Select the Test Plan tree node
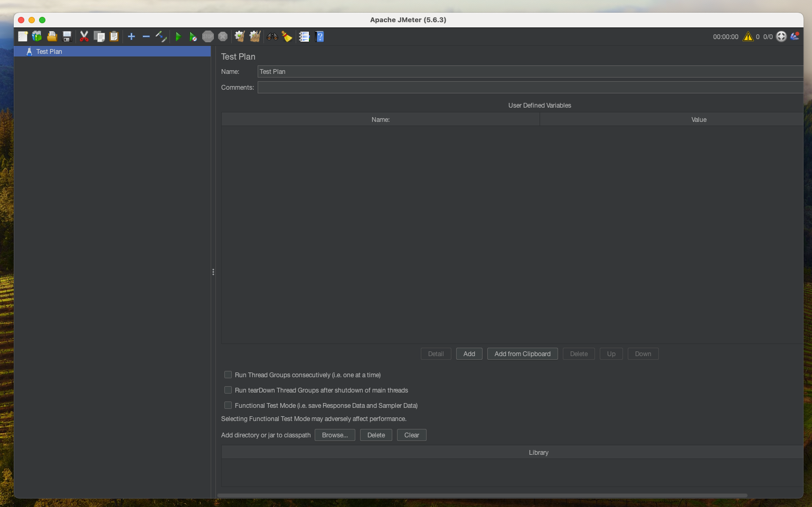This screenshot has height=507, width=812. [112, 51]
